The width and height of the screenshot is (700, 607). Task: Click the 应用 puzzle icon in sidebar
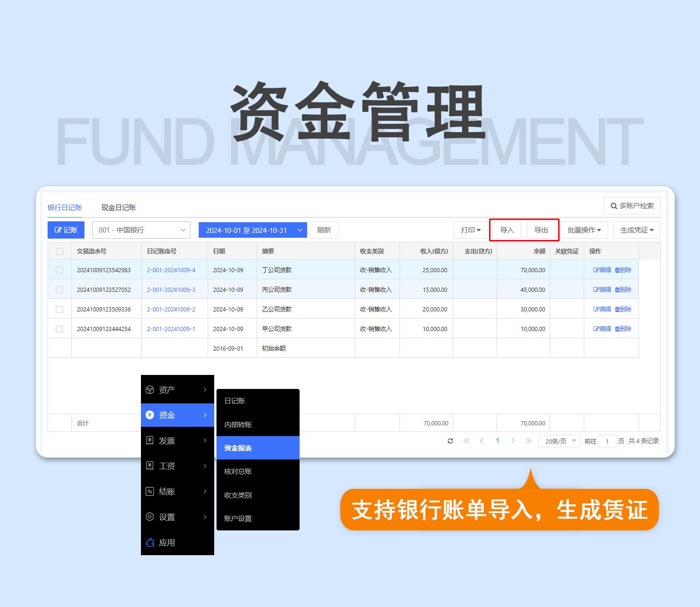(x=150, y=543)
